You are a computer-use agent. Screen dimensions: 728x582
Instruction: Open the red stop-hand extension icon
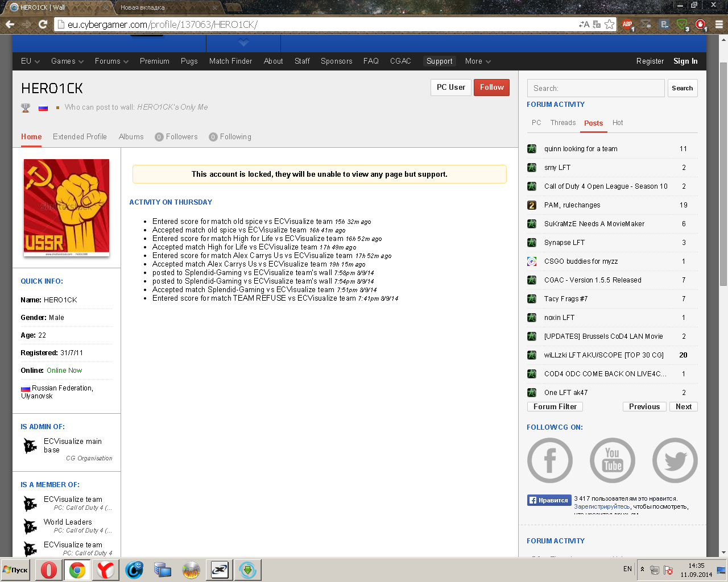pos(701,24)
